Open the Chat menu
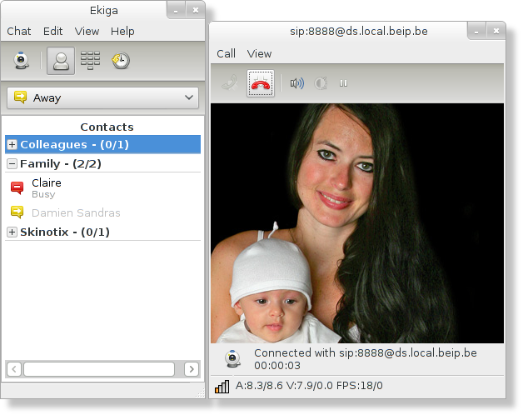528x420 pixels. [19, 31]
